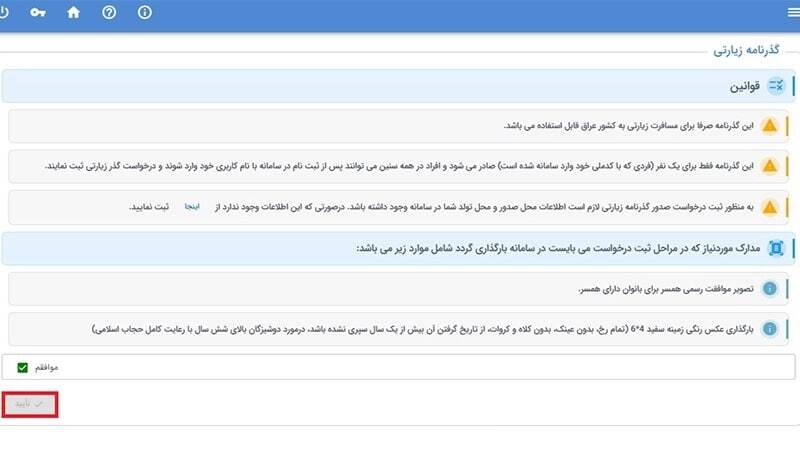Toggle the موافقم agreement checkbox

tap(22, 368)
